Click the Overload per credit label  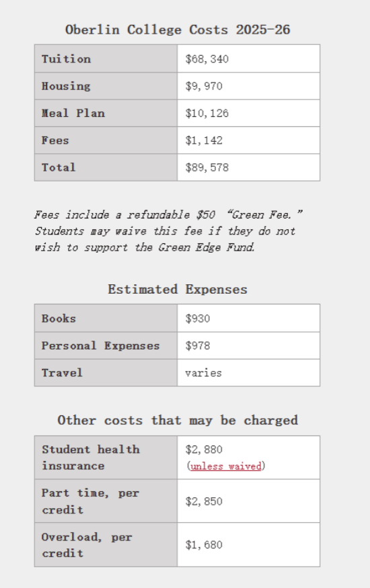pos(87,545)
